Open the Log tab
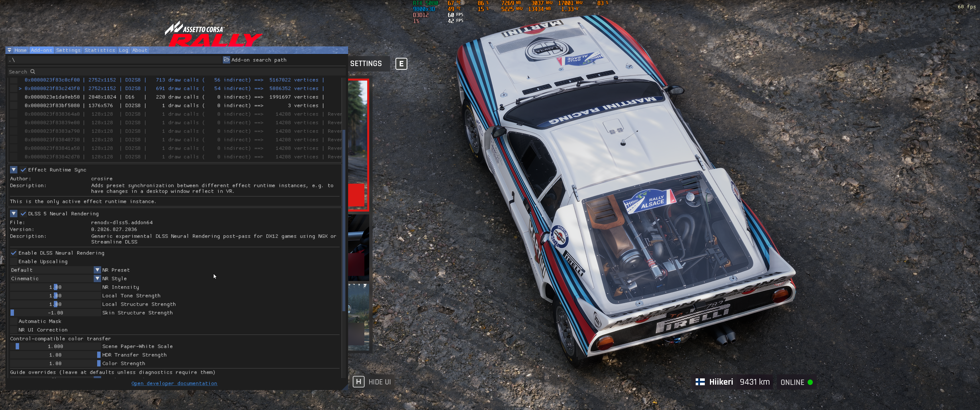The image size is (980, 410). point(123,50)
